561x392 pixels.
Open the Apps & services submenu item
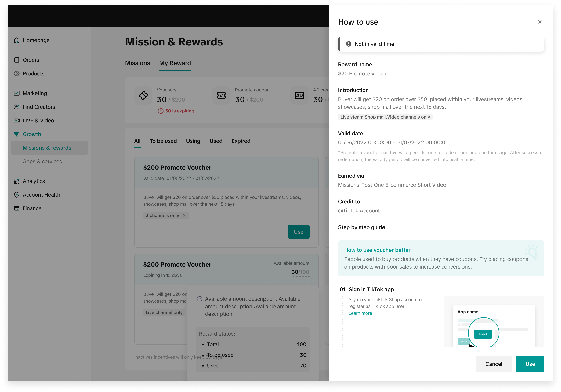point(42,161)
